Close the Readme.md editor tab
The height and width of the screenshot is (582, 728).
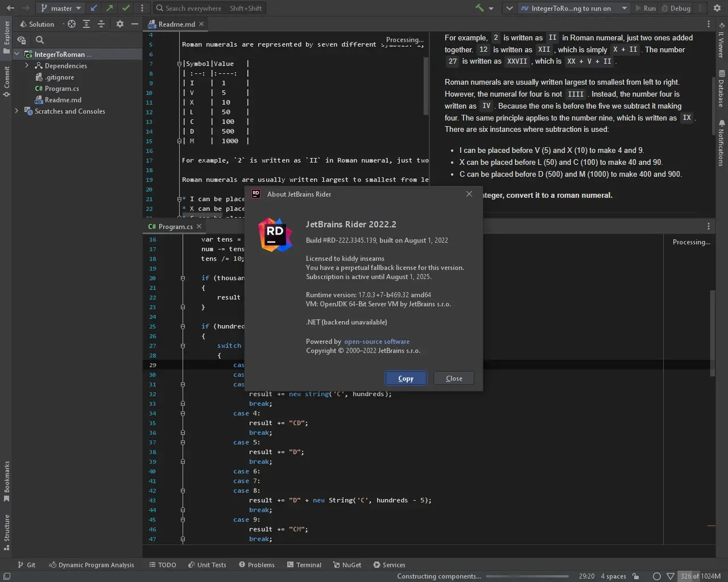[201, 24]
